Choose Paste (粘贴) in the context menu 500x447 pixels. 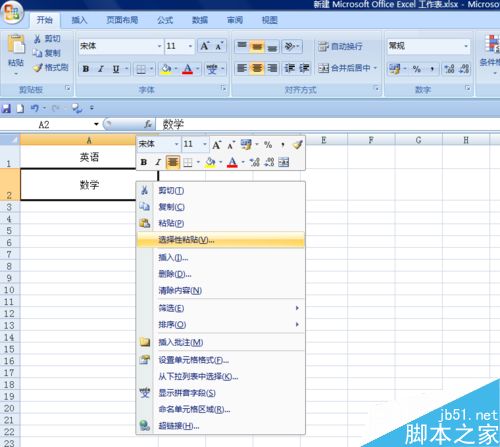pos(221,223)
